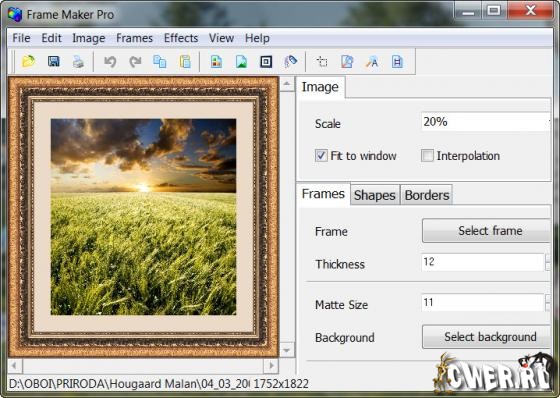Click the last blue filmstrip toolbar icon
560x398 pixels.
coord(397,61)
